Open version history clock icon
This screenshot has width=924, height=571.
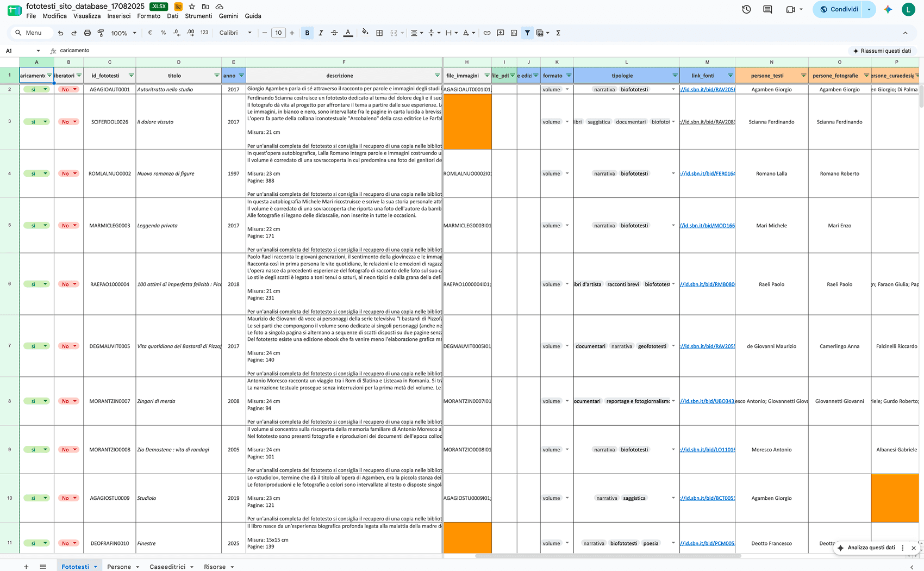[746, 9]
